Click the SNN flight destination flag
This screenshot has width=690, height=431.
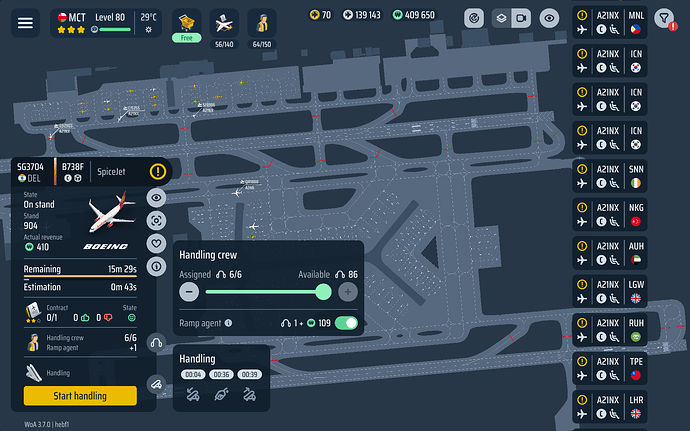coord(636,183)
